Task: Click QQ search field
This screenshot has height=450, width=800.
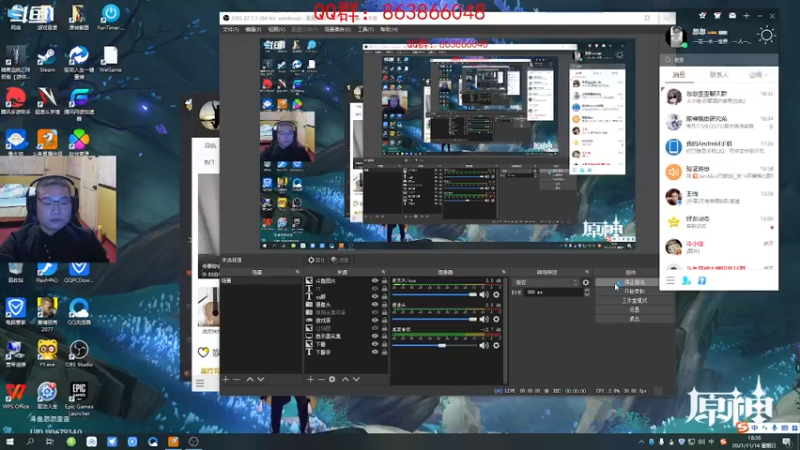Action: click(x=719, y=60)
